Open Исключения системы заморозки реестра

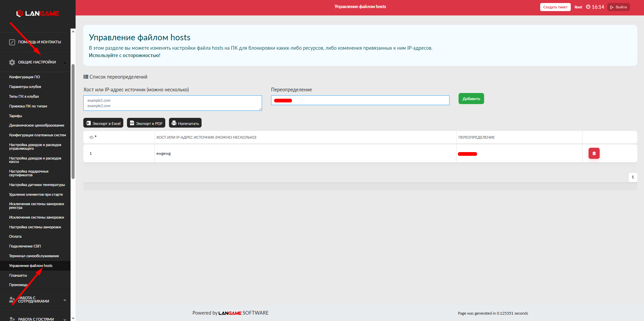(x=36, y=206)
